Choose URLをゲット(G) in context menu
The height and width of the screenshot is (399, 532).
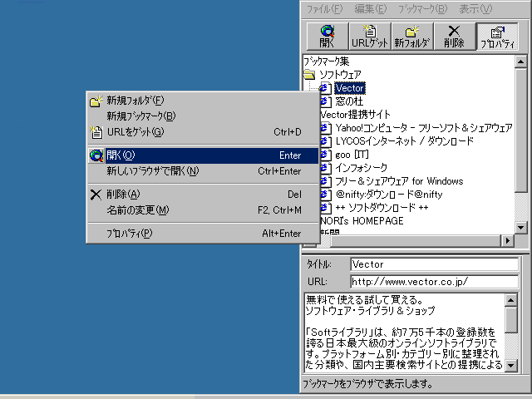click(203, 132)
